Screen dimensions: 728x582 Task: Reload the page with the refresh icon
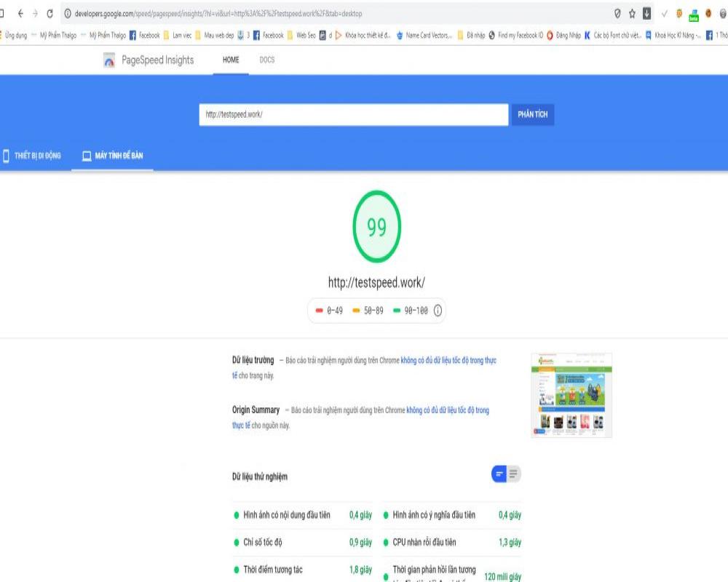[x=49, y=13]
